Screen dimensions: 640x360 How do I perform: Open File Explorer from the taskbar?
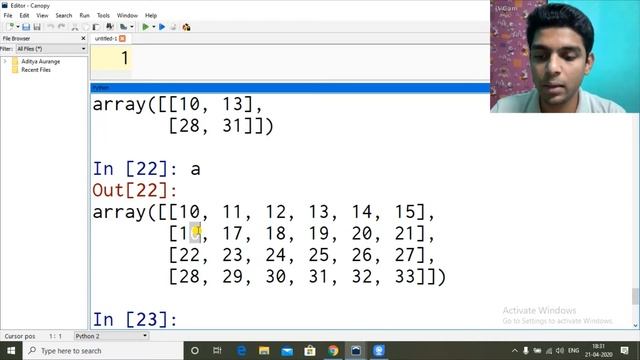coord(264,351)
